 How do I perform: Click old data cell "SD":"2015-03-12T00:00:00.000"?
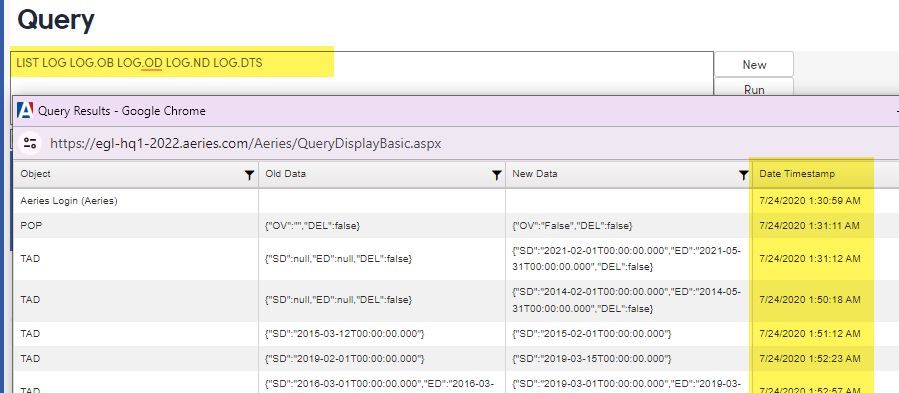[382, 333]
